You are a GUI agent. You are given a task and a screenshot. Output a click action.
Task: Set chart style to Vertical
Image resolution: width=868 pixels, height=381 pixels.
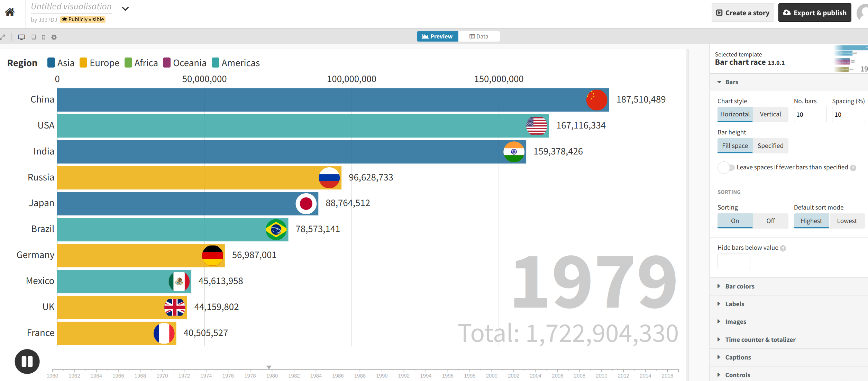pyautogui.click(x=770, y=114)
